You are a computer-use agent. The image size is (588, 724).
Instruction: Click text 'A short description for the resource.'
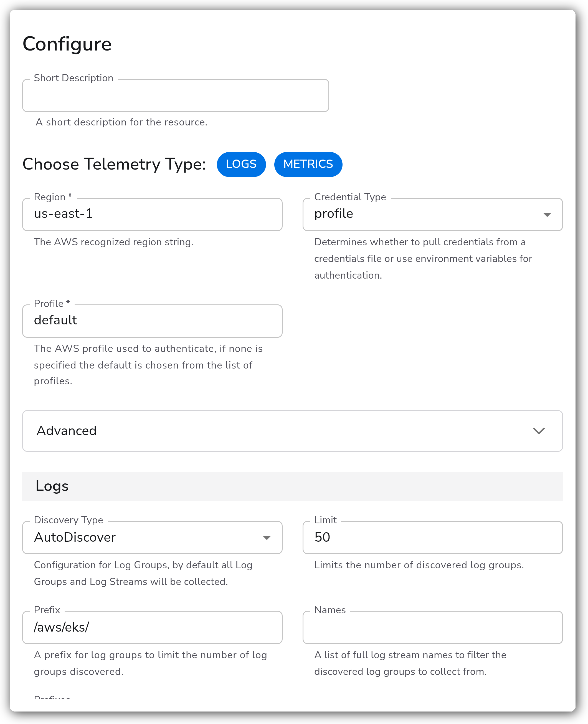pyautogui.click(x=121, y=122)
